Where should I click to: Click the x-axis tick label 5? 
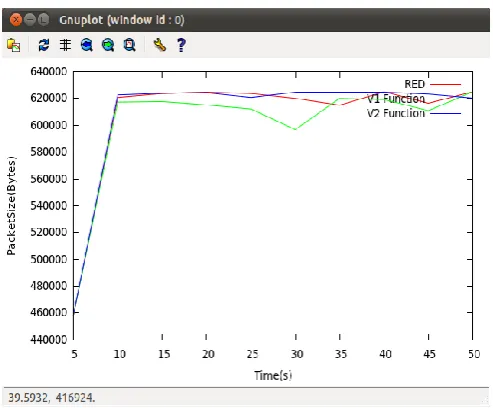pyautogui.click(x=74, y=354)
